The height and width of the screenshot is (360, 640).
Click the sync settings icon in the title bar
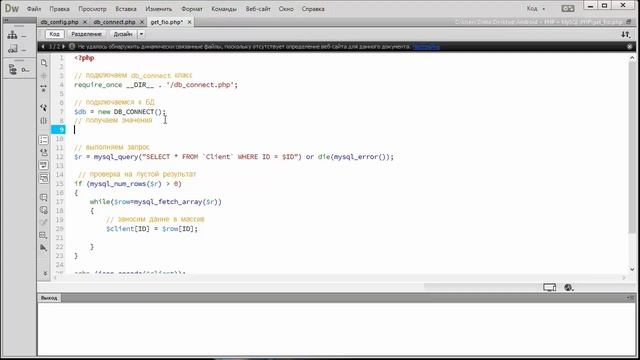point(568,9)
